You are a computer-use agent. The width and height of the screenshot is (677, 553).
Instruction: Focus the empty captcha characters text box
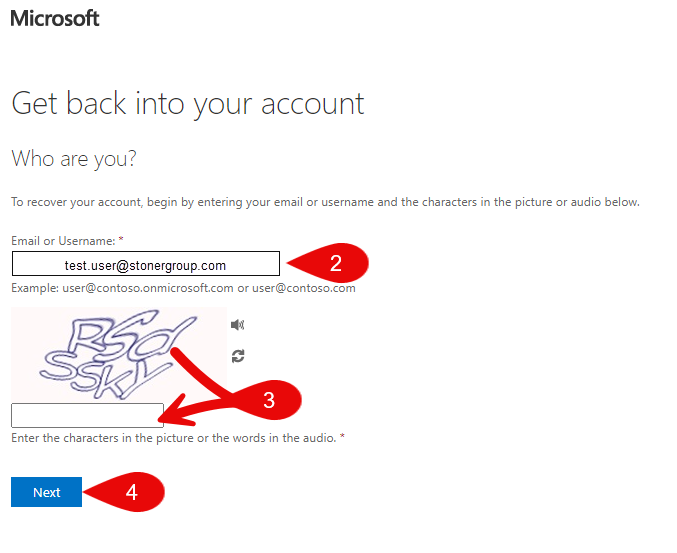tap(87, 415)
